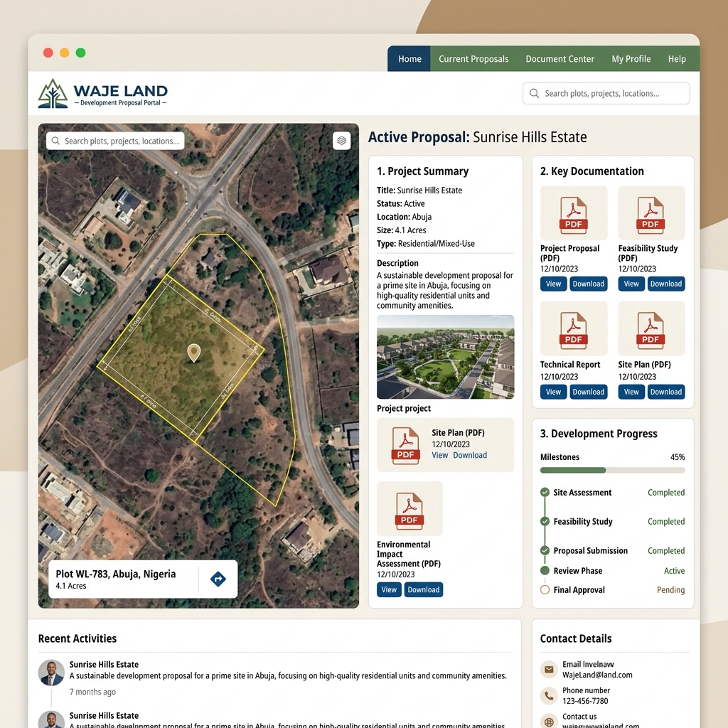The image size is (728, 728).
Task: Click the Recent Activities heading
Action: click(x=77, y=638)
